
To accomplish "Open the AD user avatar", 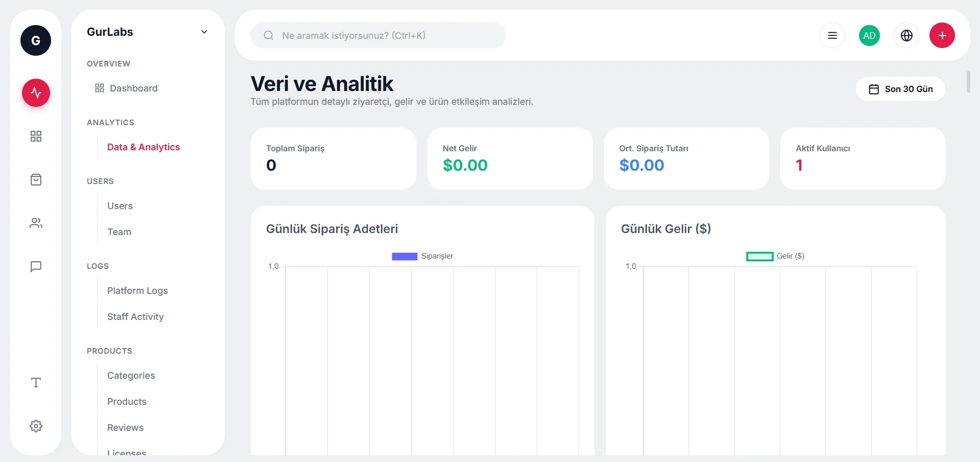I will [x=869, y=35].
